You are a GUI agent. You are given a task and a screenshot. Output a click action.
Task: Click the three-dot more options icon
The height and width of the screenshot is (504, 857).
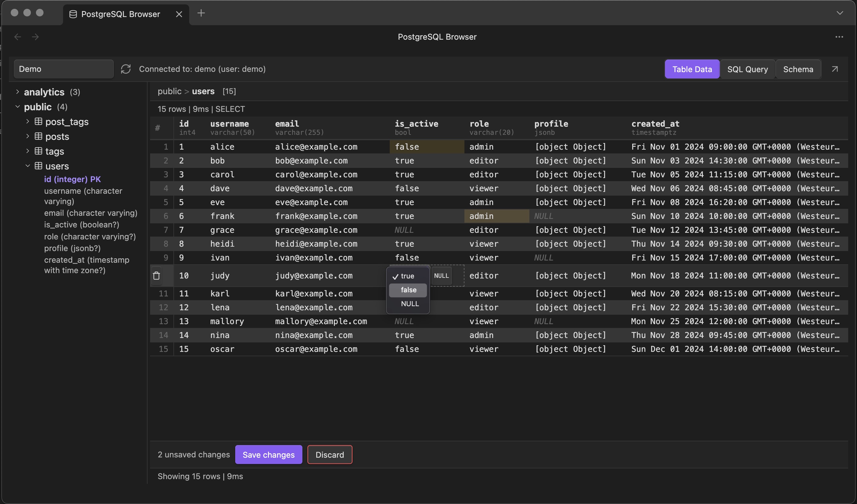pyautogui.click(x=839, y=37)
